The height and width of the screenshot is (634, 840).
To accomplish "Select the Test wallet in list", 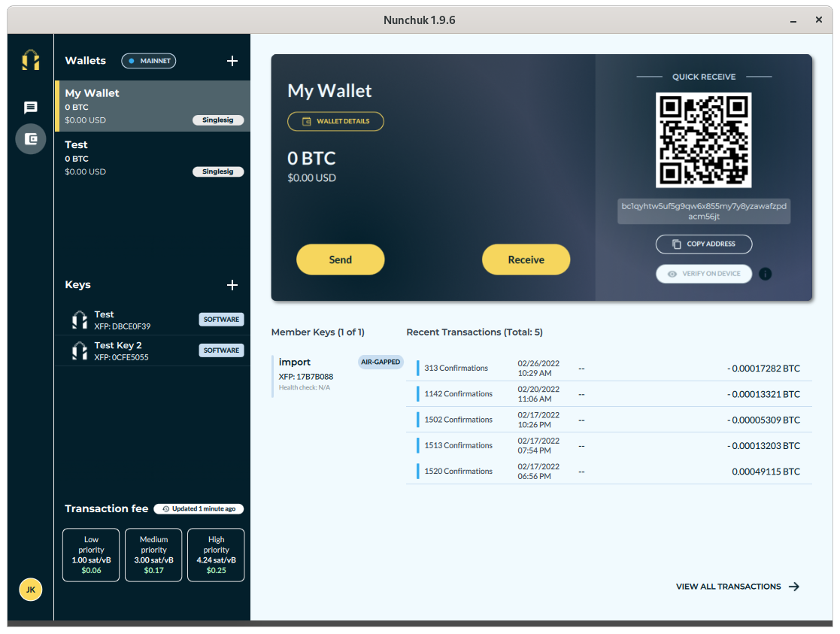I will click(x=153, y=158).
